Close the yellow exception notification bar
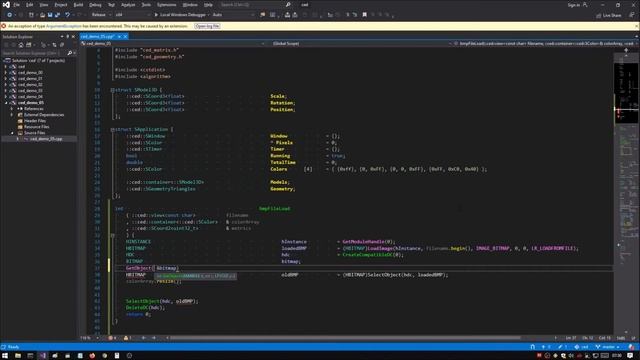 click(636, 26)
